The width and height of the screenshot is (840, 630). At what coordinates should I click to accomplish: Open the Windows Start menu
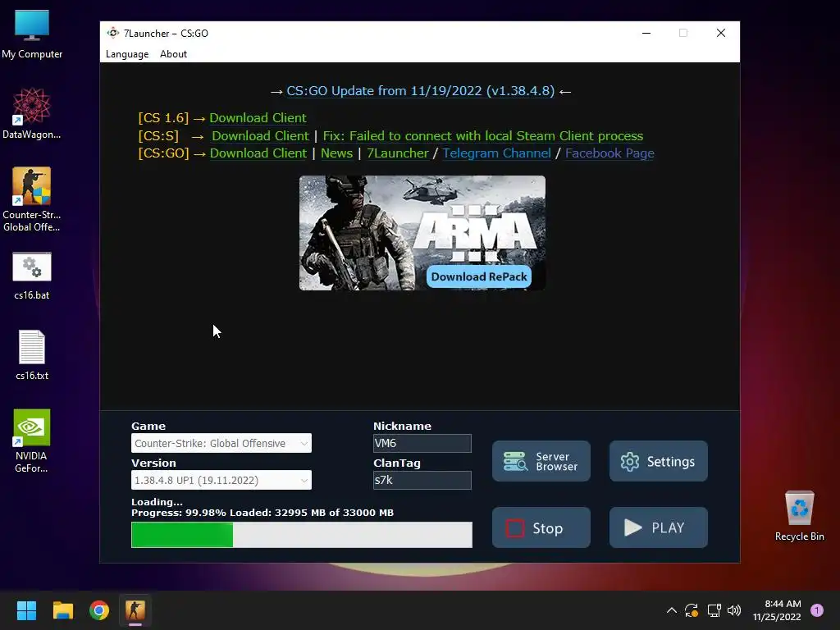pyautogui.click(x=26, y=610)
